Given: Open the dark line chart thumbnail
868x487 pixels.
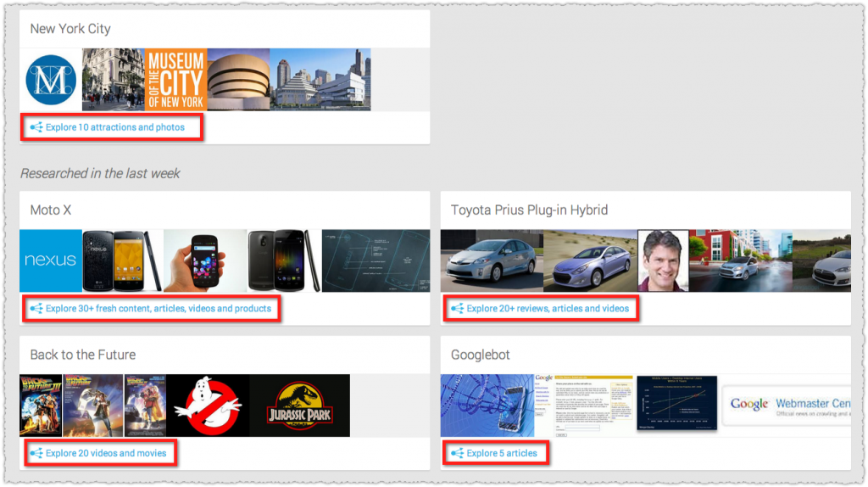Looking at the screenshot, I should pyautogui.click(x=676, y=403).
